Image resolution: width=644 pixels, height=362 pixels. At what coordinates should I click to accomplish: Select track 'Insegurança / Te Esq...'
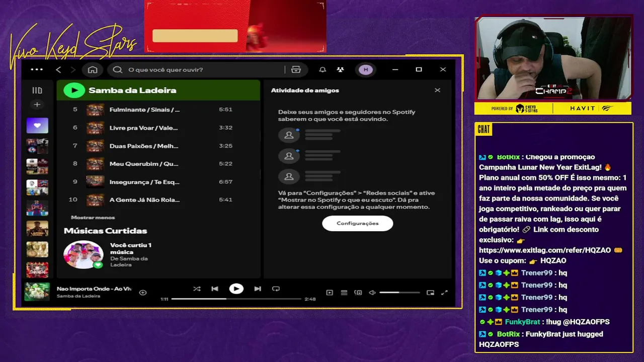(144, 182)
